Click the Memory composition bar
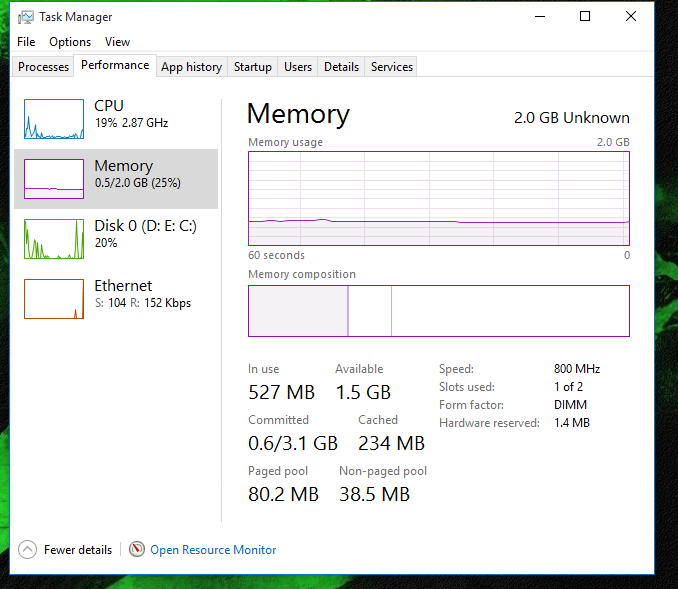 (438, 311)
